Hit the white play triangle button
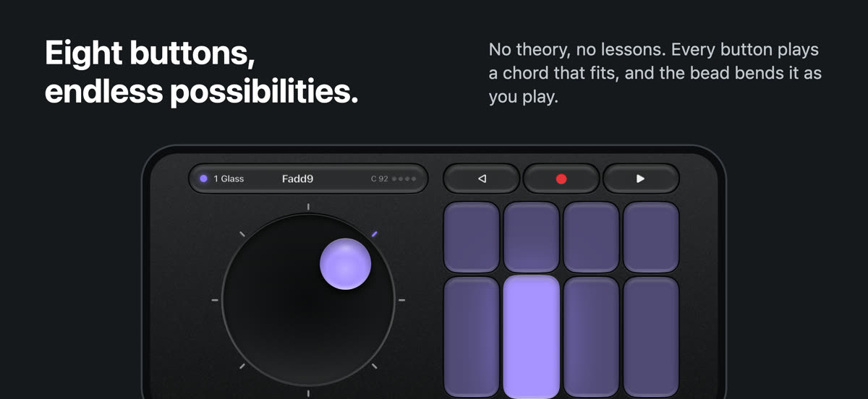The width and height of the screenshot is (868, 399). [x=641, y=179]
